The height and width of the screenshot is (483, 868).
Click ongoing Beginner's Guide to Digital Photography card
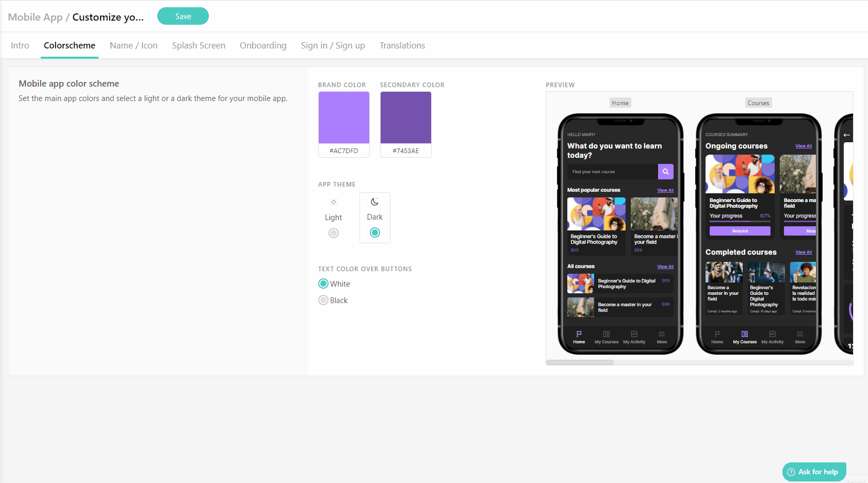[x=740, y=196]
